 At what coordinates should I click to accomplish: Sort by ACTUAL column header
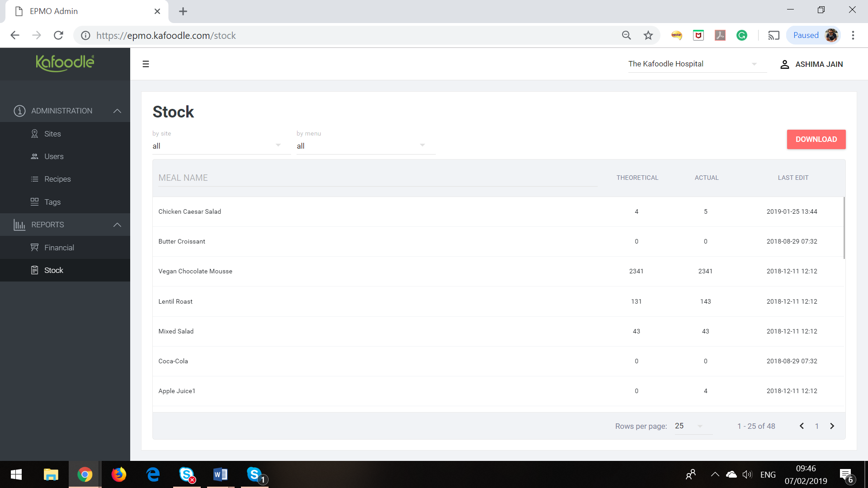[x=706, y=178]
